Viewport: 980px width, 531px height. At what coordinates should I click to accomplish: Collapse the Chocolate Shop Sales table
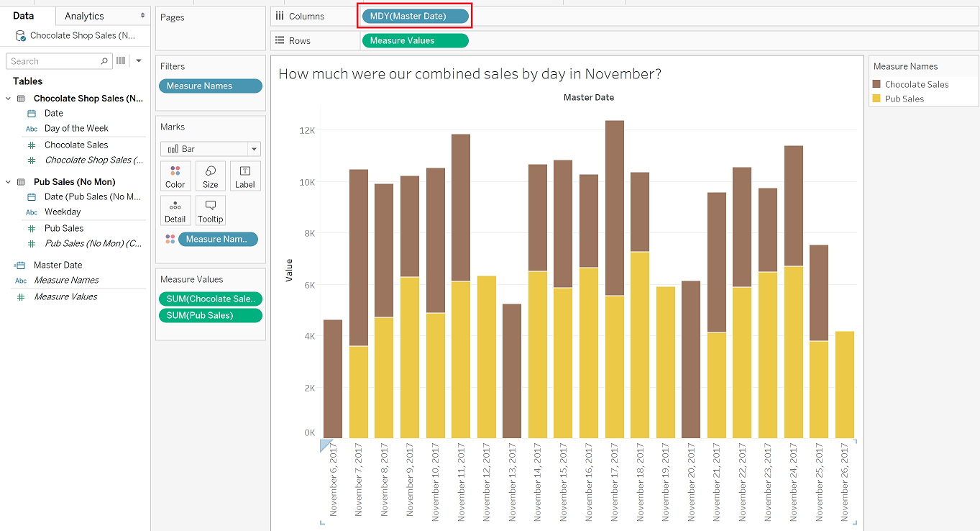coord(9,99)
